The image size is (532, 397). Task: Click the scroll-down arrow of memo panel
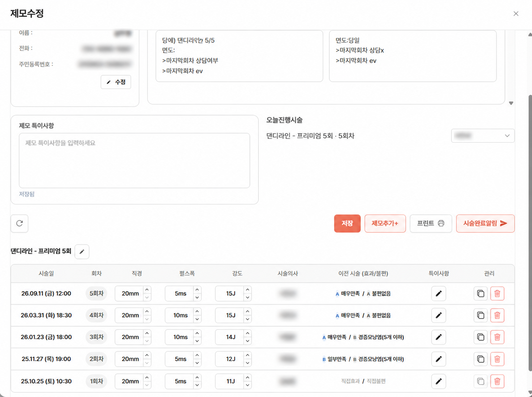[x=511, y=103]
